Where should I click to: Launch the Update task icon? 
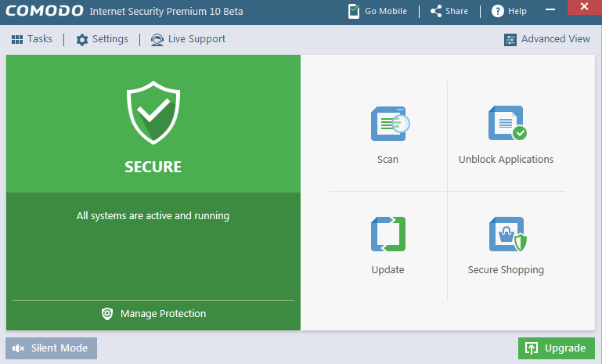pyautogui.click(x=388, y=234)
